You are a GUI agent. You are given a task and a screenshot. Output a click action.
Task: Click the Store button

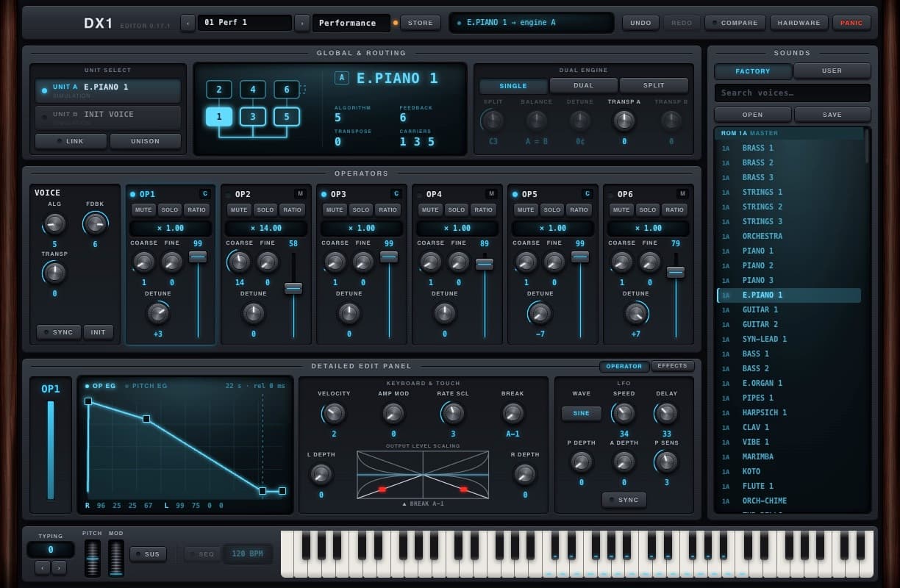tap(421, 23)
